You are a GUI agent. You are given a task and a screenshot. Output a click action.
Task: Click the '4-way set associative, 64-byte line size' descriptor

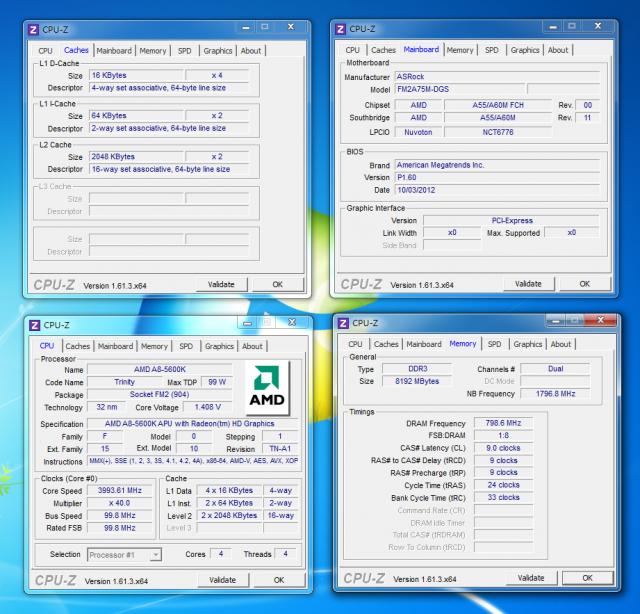(x=169, y=88)
